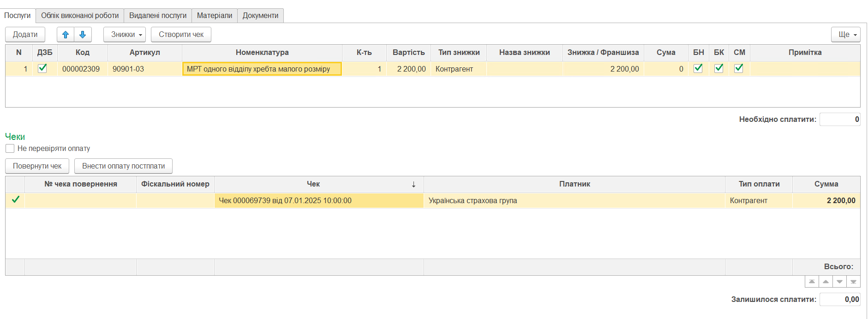Select the Номенклатура cell with МРТ service
Image resolution: width=868 pixels, height=319 pixels.
point(262,69)
